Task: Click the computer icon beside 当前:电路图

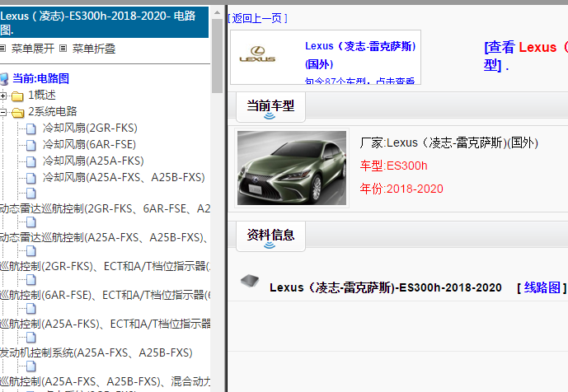Action: (4, 79)
